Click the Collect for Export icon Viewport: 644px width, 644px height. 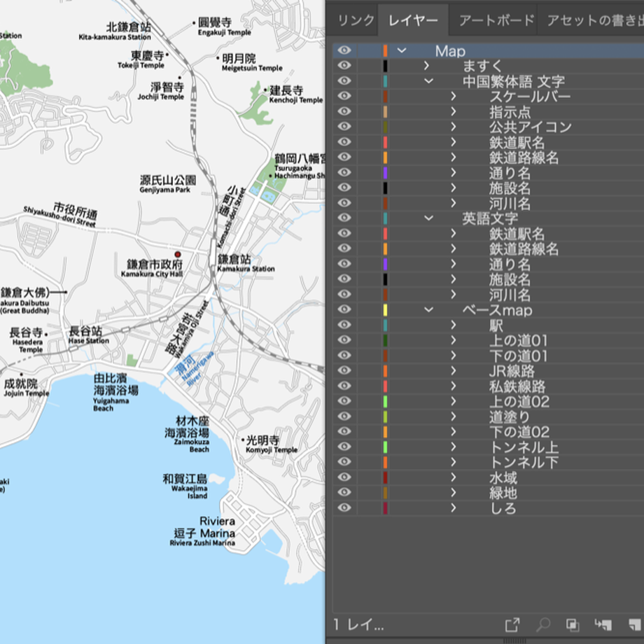pyautogui.click(x=512, y=624)
